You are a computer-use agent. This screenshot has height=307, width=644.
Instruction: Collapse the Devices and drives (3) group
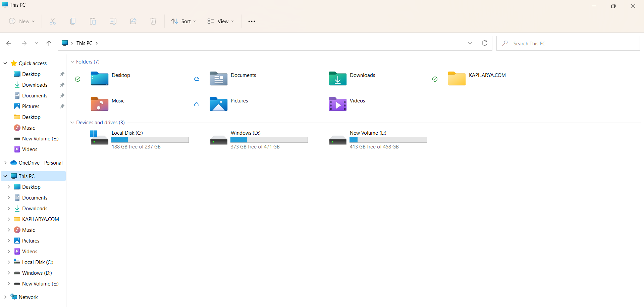click(x=72, y=123)
